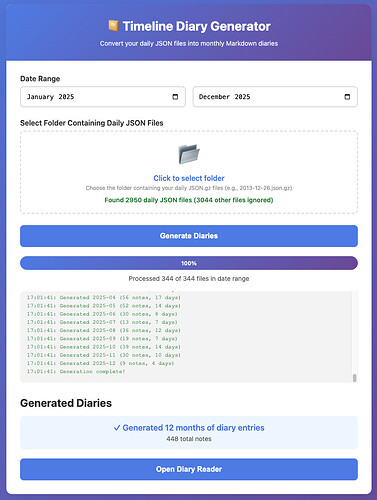Image resolution: width=377 pixels, height=500 pixels.
Task: Open calendar picker in December 2025 field
Action: (x=347, y=97)
